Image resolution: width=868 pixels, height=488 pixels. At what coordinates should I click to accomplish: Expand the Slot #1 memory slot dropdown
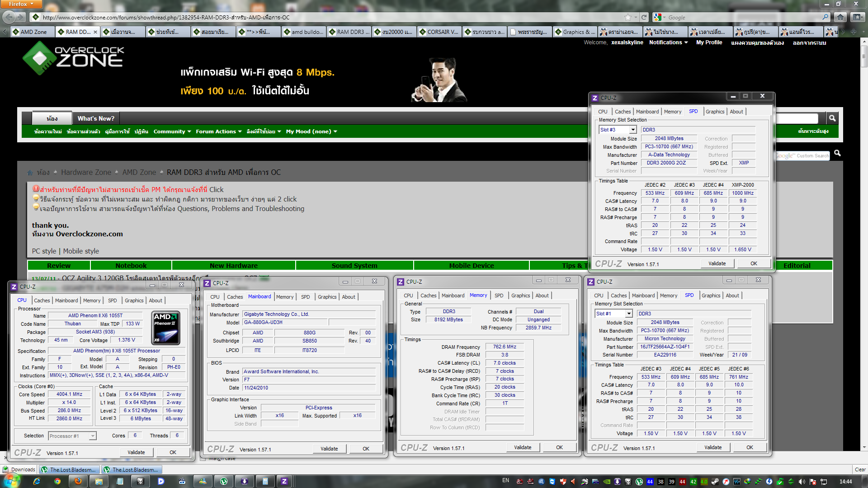coord(628,314)
